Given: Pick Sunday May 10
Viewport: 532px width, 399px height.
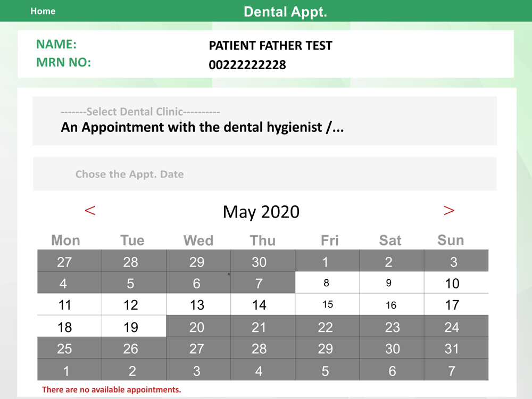Looking at the screenshot, I should coord(452,283).
